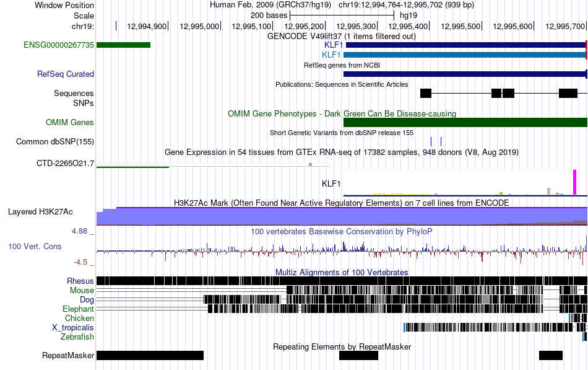Select the second dbSNP variant tick mark
This screenshot has height=370, width=588.
pos(441,141)
